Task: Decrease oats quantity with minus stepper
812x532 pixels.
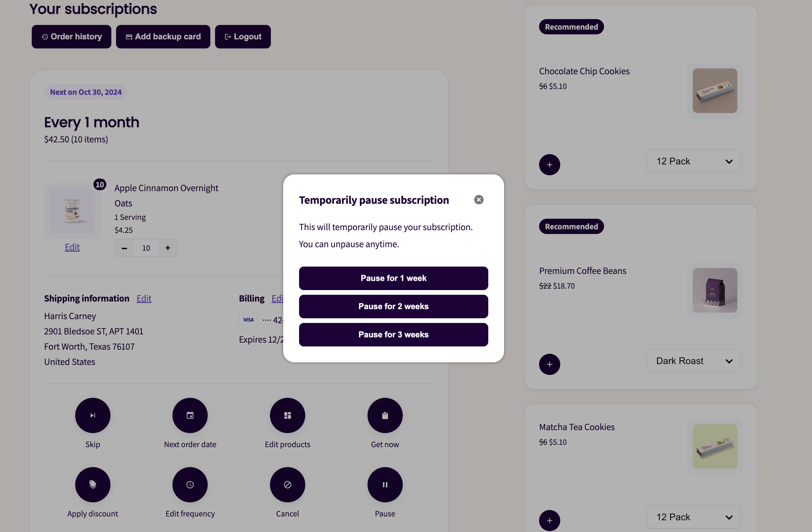Action: [125, 248]
